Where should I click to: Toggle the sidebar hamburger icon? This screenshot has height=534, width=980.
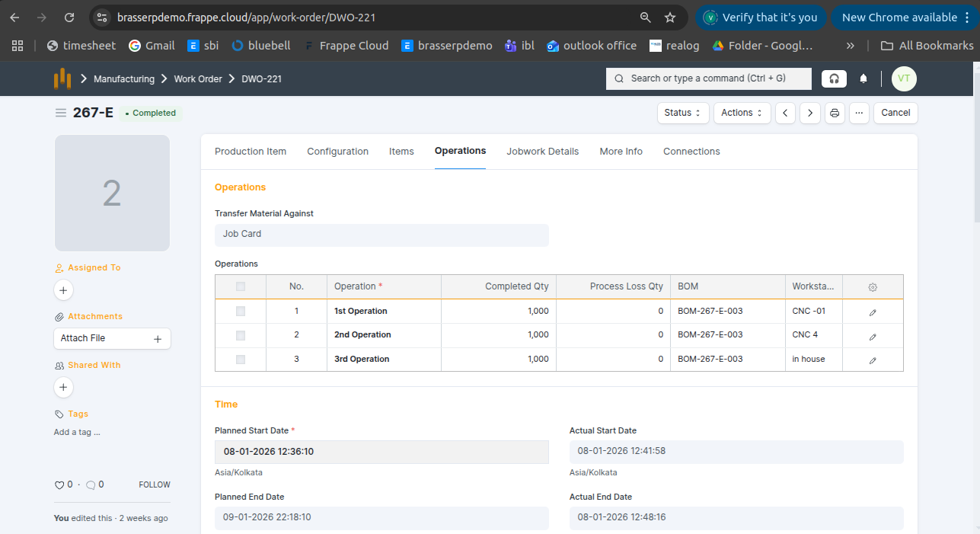point(61,113)
